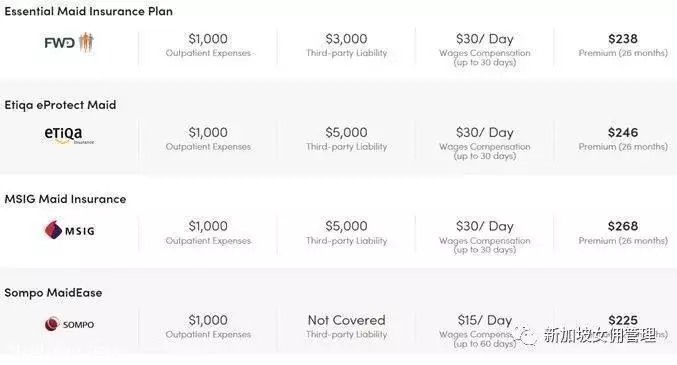The width and height of the screenshot is (677, 365).
Task: Click the MSIG logo
Action: pyautogui.click(x=70, y=230)
